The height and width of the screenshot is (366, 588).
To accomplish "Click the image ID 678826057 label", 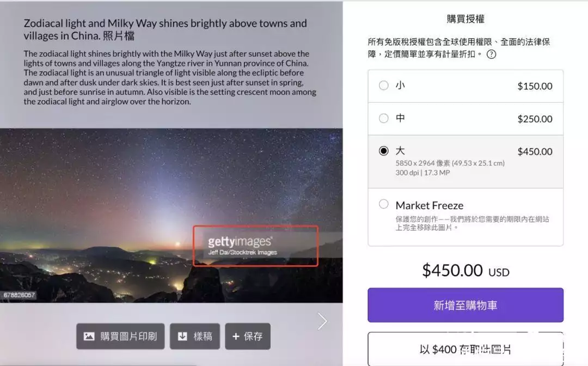I will pos(19,295).
